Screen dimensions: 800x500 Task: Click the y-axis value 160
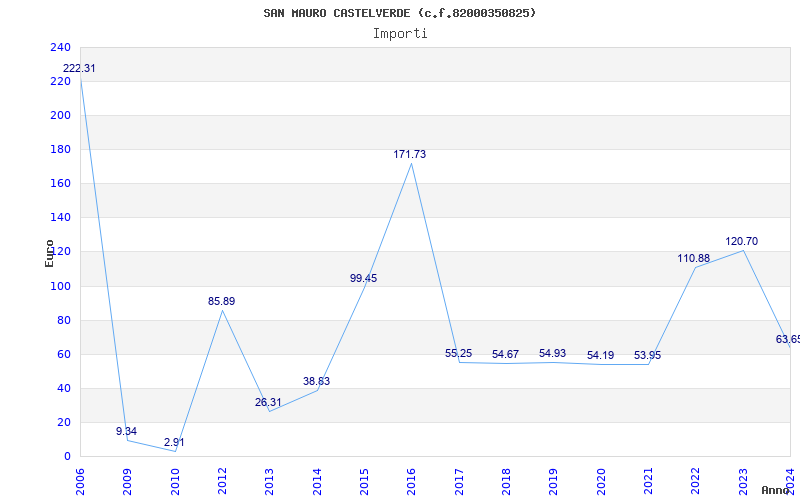pyautogui.click(x=60, y=184)
